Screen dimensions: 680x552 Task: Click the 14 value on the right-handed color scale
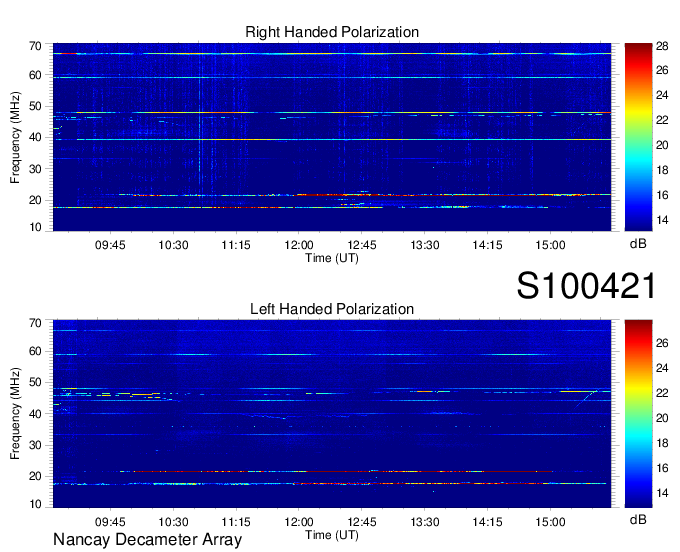pyautogui.click(x=662, y=220)
